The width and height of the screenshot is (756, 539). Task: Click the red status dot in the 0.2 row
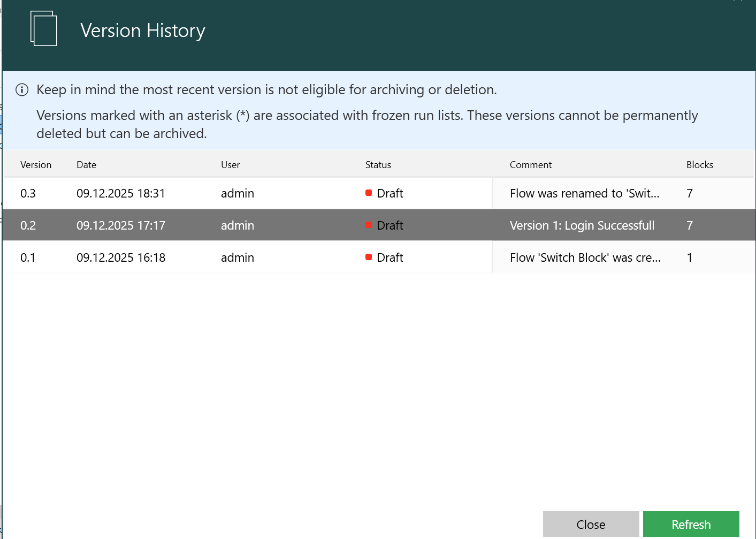point(369,225)
